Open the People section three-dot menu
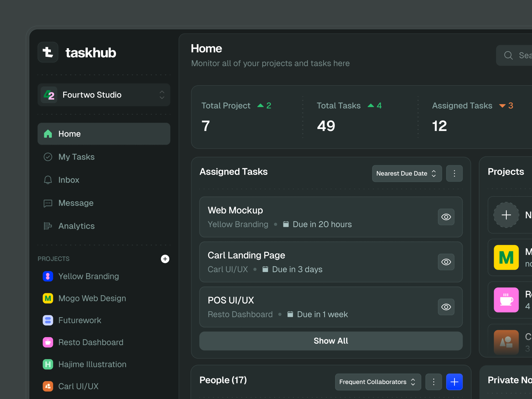The height and width of the screenshot is (399, 532). [434, 382]
